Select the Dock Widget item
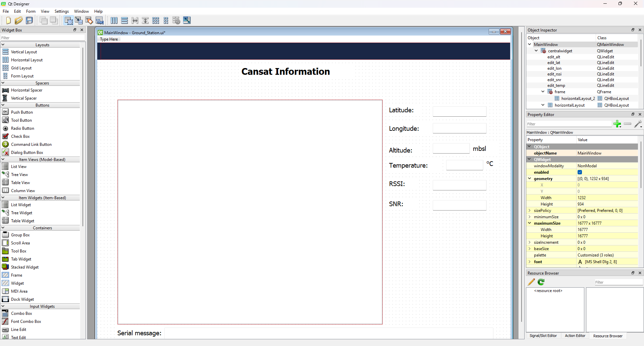The height and width of the screenshot is (346, 644). [22, 299]
